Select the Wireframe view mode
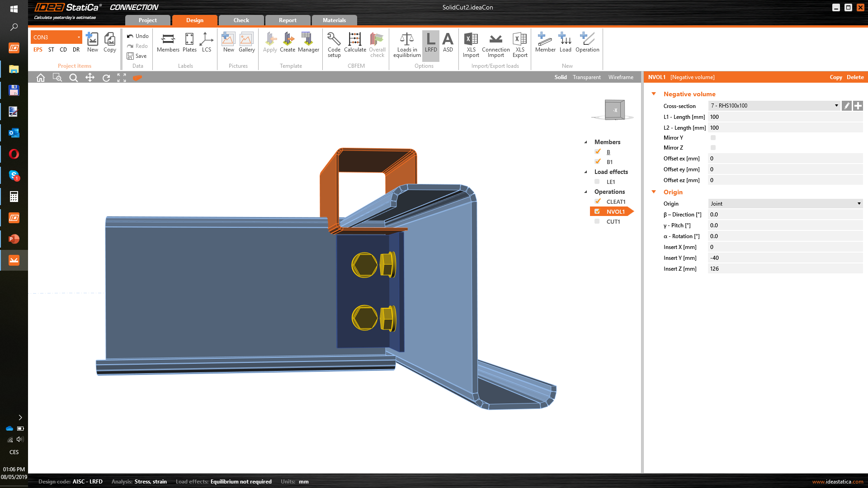868x488 pixels. click(x=621, y=77)
